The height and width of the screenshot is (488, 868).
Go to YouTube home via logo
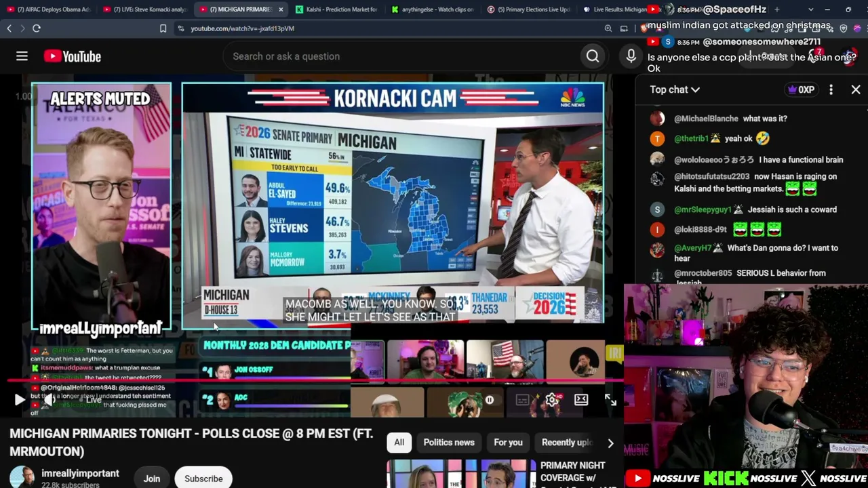pos(73,56)
